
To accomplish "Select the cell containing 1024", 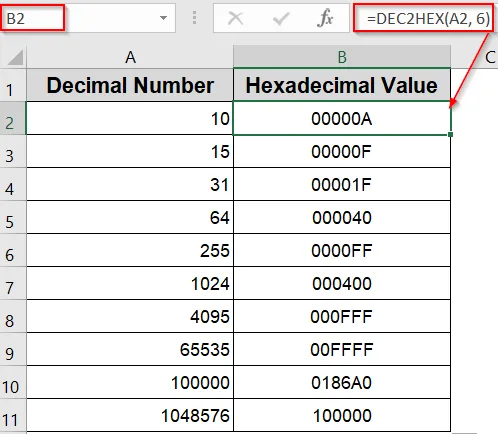I will point(130,283).
